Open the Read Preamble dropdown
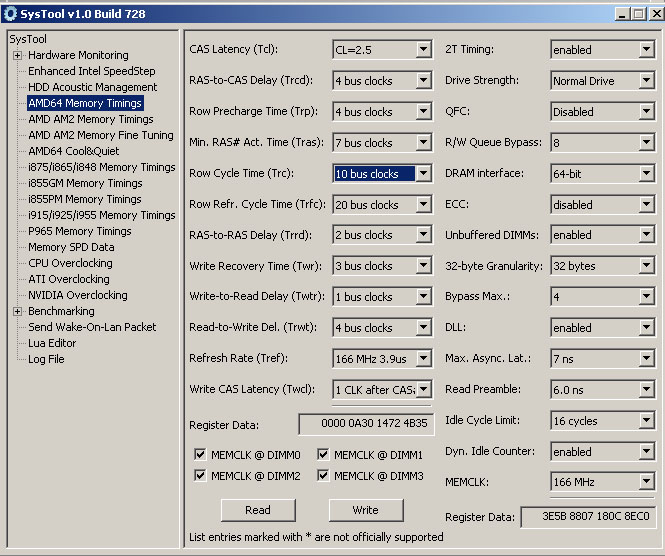This screenshot has height=556, width=665. pyautogui.click(x=603, y=390)
